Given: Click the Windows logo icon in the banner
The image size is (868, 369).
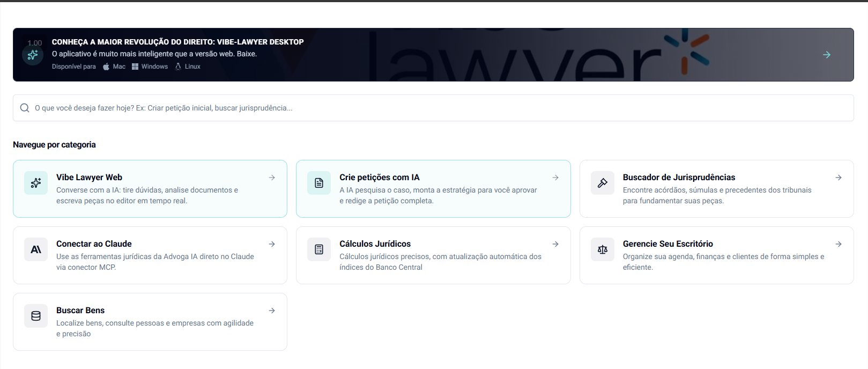Looking at the screenshot, I should pos(135,67).
